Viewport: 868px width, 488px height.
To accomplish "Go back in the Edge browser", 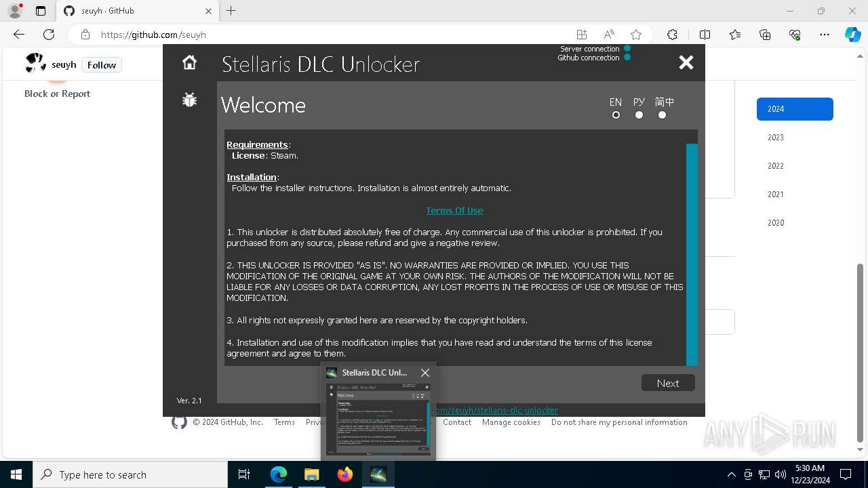I will tap(19, 35).
